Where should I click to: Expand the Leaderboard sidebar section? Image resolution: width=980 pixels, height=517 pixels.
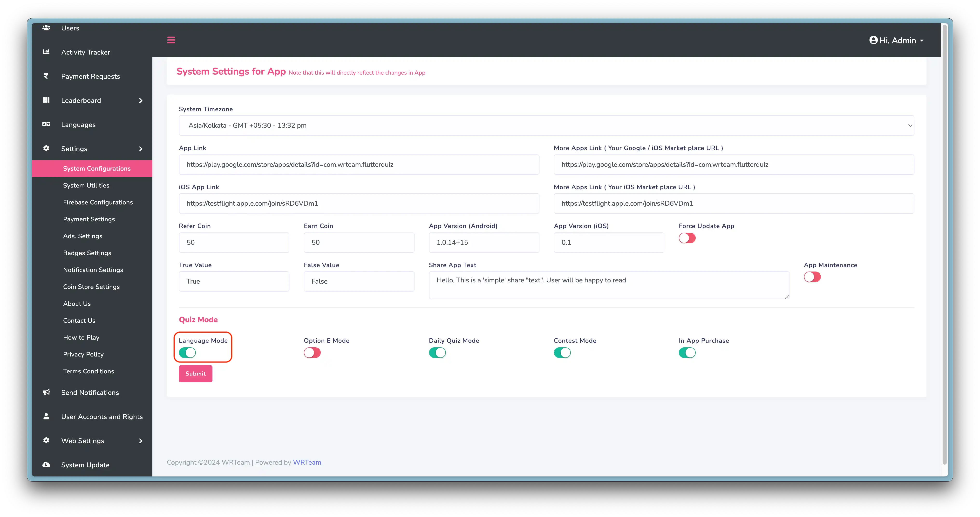point(92,100)
